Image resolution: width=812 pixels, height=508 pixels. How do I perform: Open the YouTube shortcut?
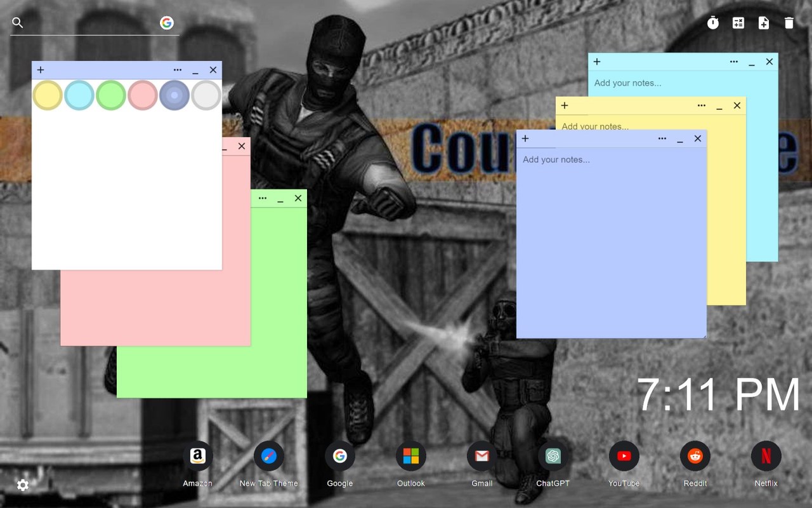(x=624, y=456)
